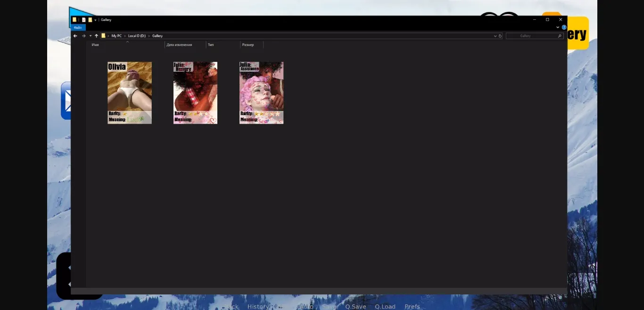The image size is (644, 310).
Task: Refresh the Gallery folder view
Action: pos(500,36)
